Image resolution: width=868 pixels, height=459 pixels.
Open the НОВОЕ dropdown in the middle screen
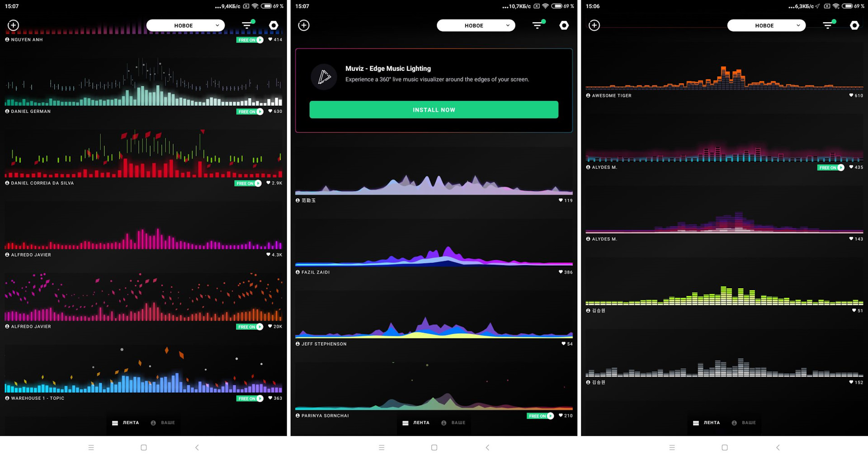coord(476,25)
